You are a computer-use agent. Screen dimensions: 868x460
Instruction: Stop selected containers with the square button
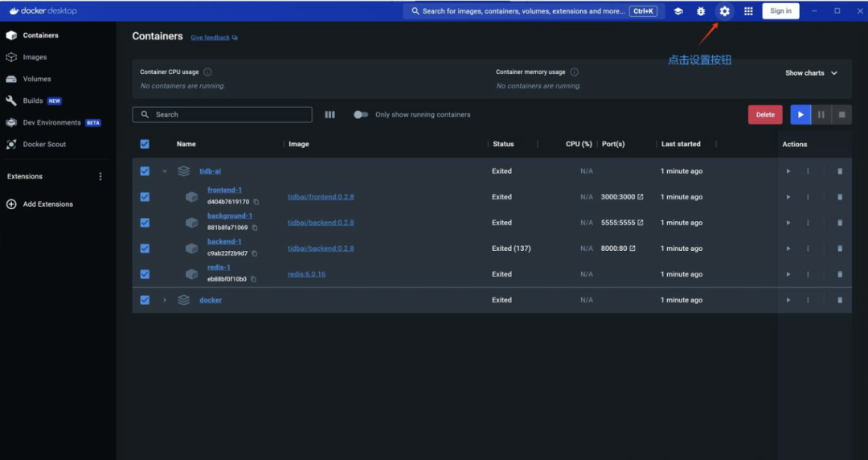841,115
